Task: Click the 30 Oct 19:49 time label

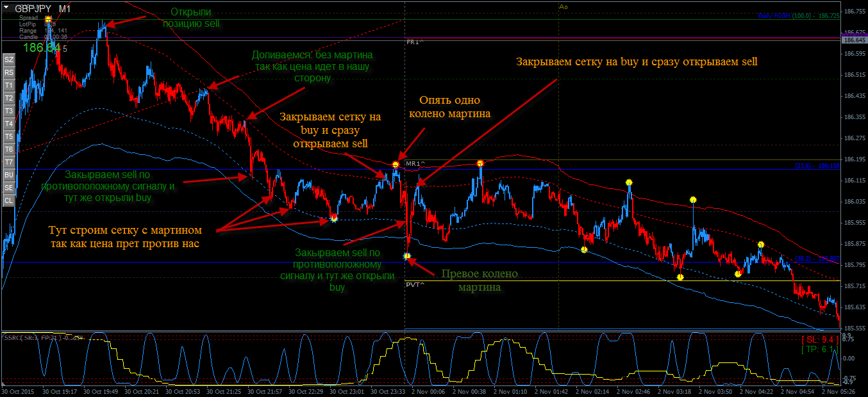Action: 101,391
